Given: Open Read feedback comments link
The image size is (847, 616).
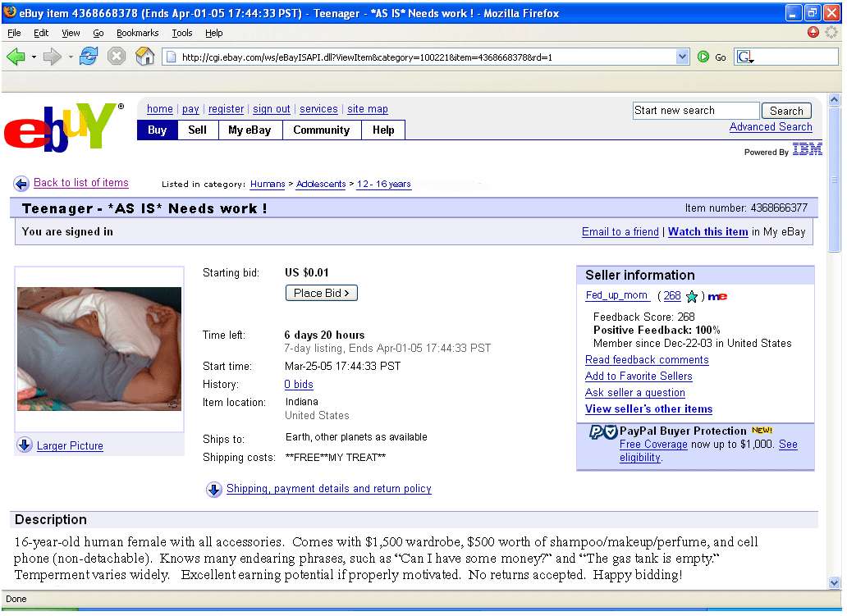Looking at the screenshot, I should coord(647,360).
